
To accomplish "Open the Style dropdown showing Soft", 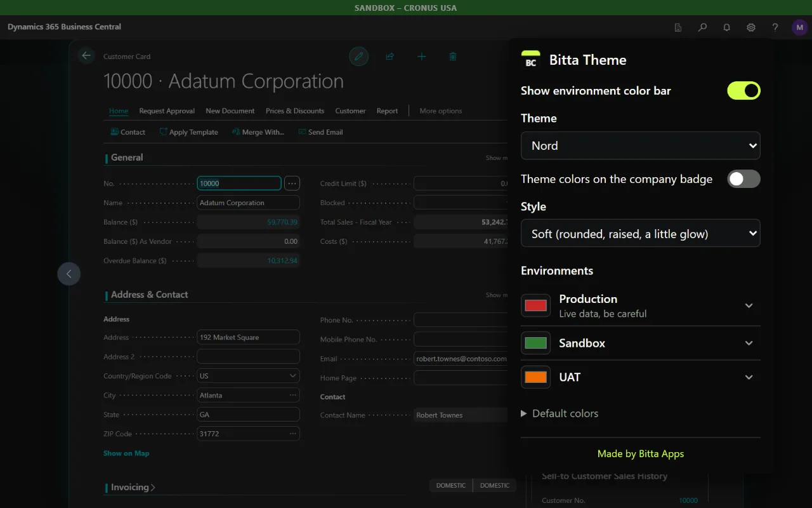I will click(640, 234).
